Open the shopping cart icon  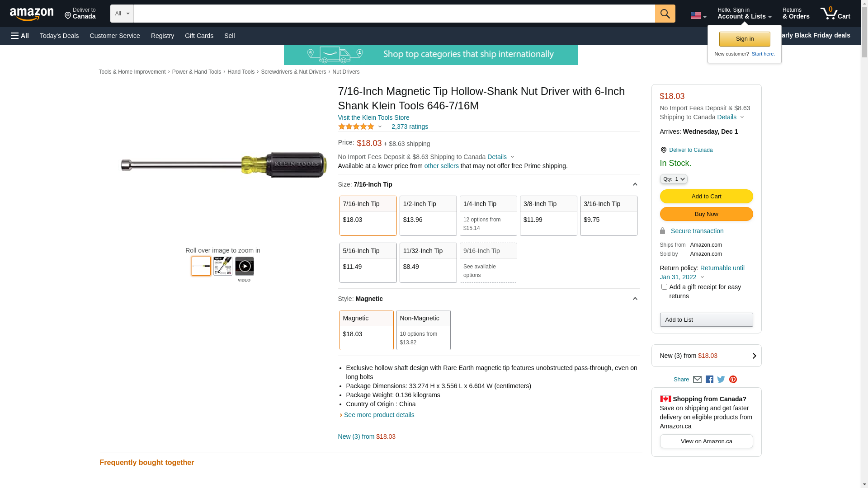click(835, 14)
